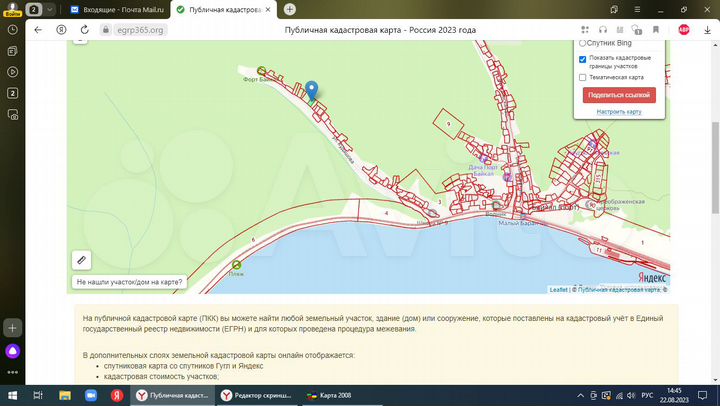Open the Windows notification center
The height and width of the screenshot is (406, 720).
click(x=703, y=395)
